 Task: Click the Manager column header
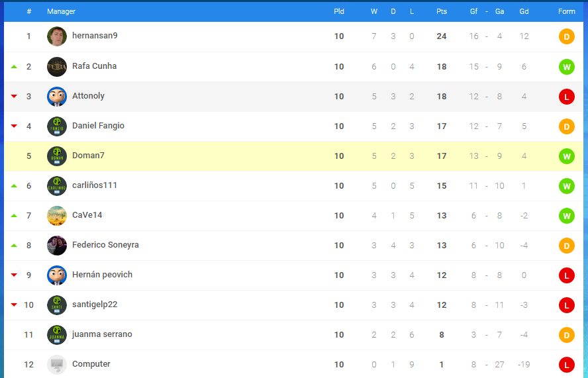(61, 11)
